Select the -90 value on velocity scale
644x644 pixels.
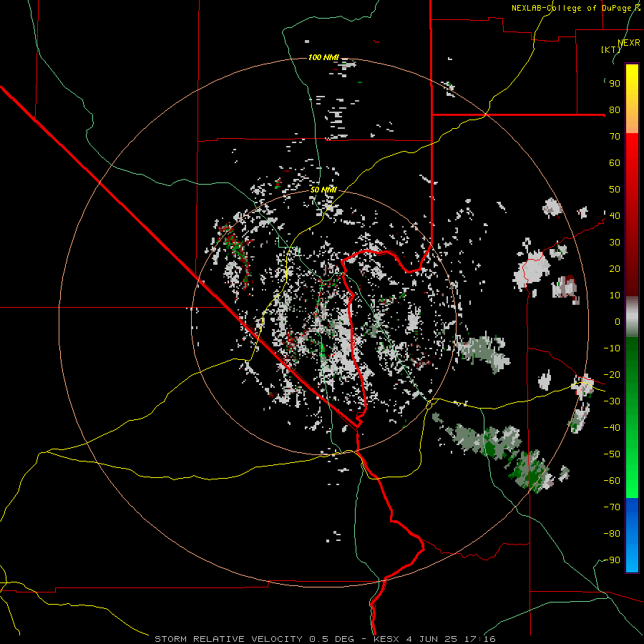point(612,560)
